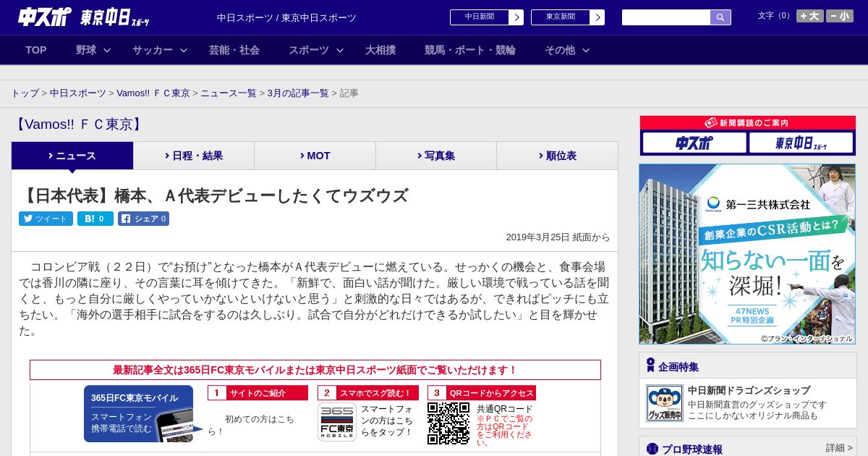This screenshot has width=868, height=456.
Task: Click the 東京中日スポーツ logo in header
Action: coord(115,18)
